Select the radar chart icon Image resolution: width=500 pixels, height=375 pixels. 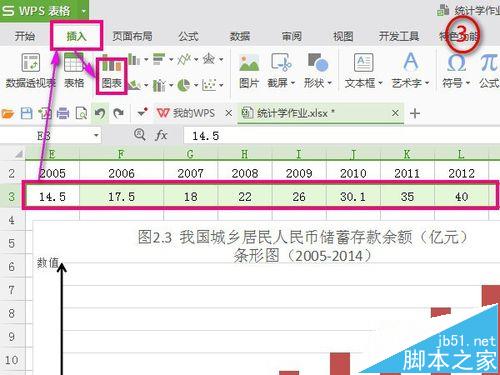tap(209, 59)
